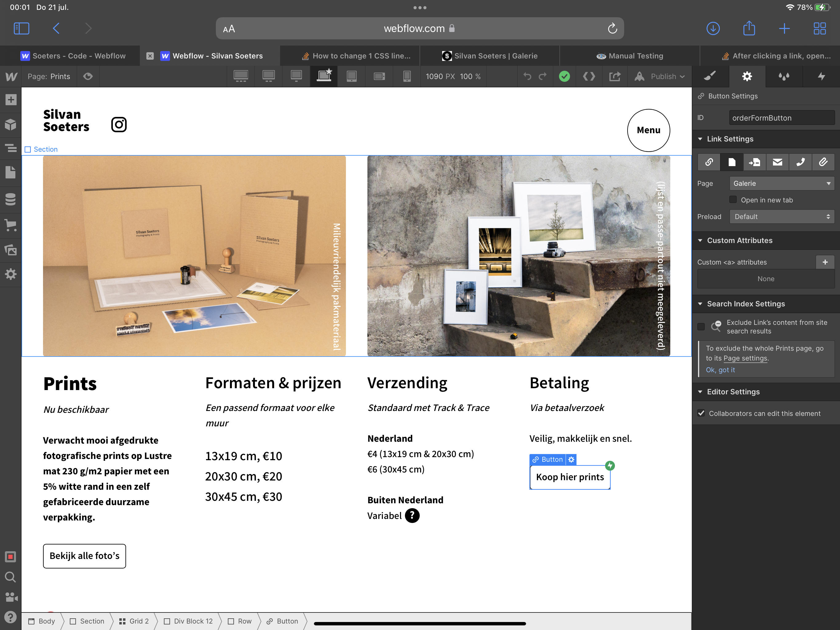
Task: Click the Page settings link
Action: coord(745,358)
